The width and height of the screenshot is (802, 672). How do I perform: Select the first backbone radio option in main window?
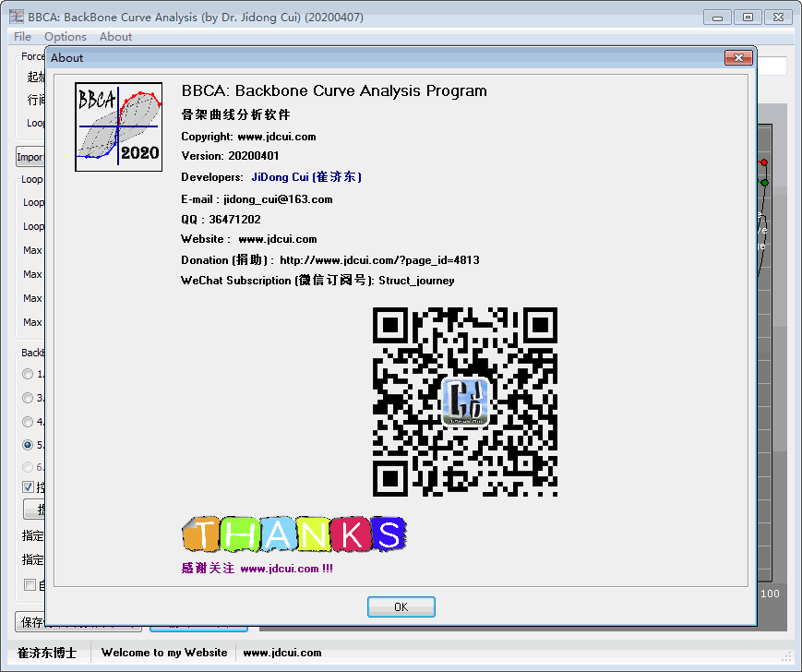(28, 374)
